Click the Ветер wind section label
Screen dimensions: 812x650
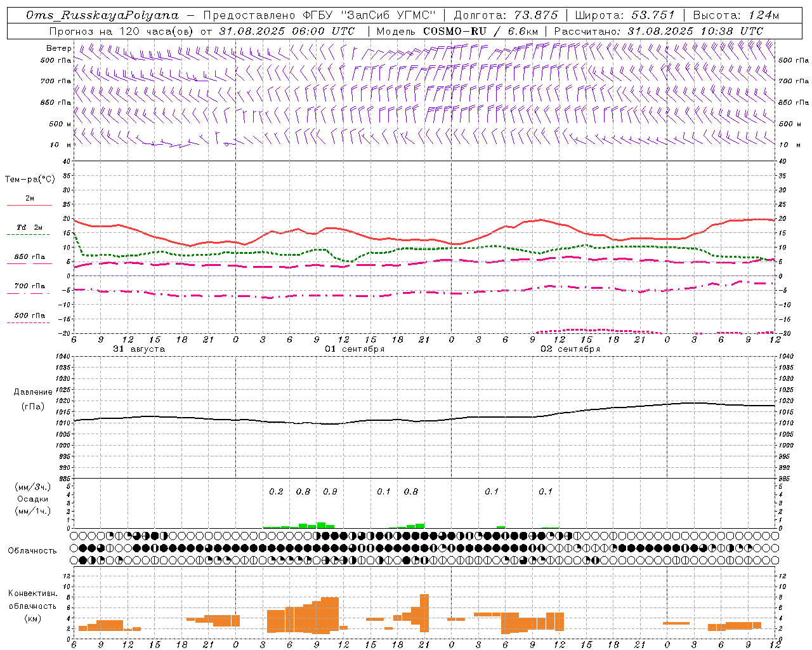[x=59, y=48]
